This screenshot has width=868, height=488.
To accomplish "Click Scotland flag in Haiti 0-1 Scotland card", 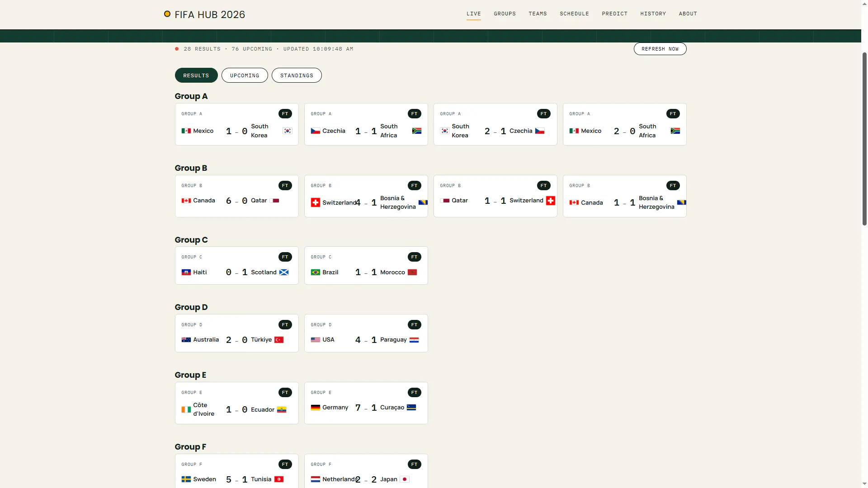I will click(x=284, y=272).
